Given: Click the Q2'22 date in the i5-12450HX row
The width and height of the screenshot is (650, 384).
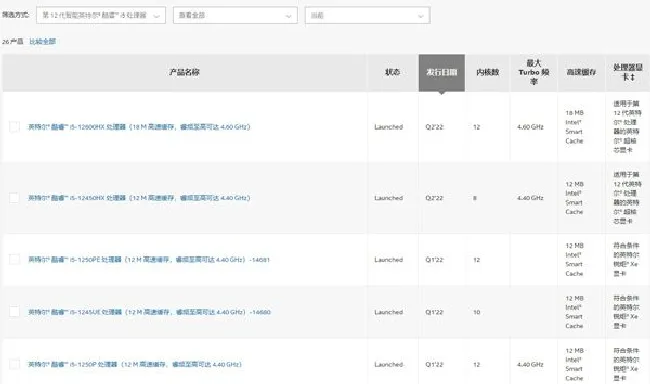Looking at the screenshot, I should (434, 198).
